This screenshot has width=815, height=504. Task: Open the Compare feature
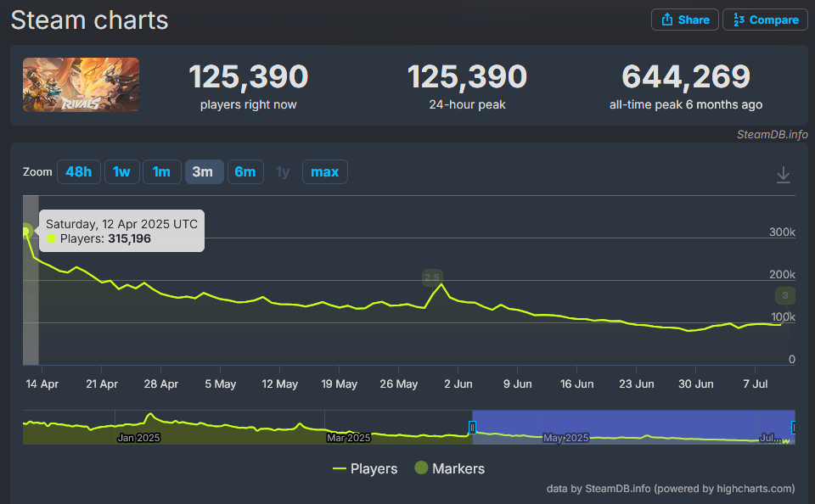pos(765,20)
